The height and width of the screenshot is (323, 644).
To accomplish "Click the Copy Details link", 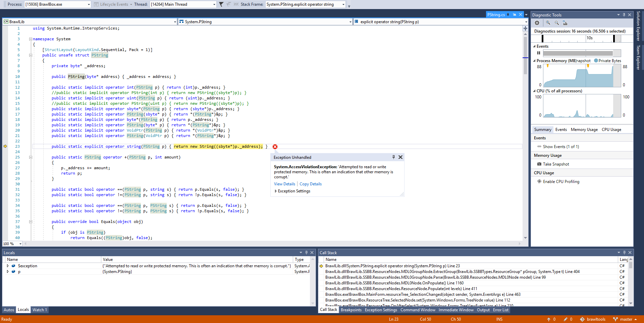I will tap(310, 184).
